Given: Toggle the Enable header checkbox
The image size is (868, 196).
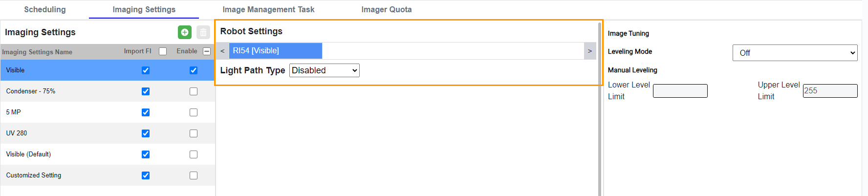Looking at the screenshot, I should [x=207, y=51].
